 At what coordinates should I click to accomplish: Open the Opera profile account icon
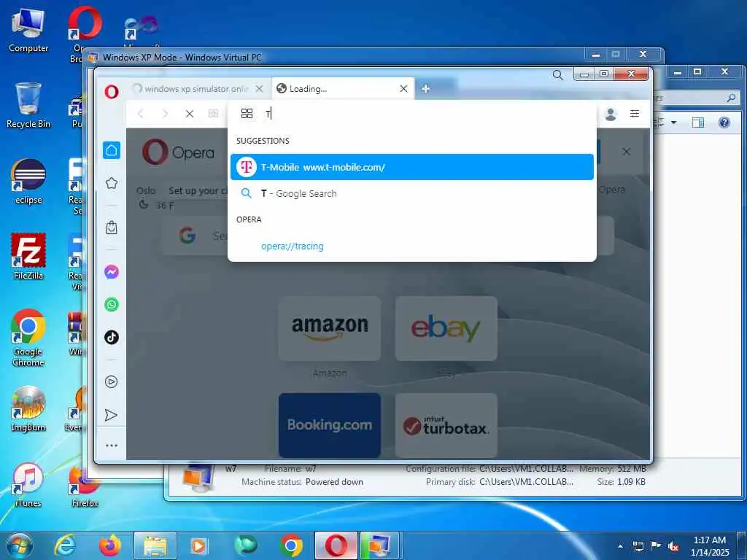tap(611, 114)
